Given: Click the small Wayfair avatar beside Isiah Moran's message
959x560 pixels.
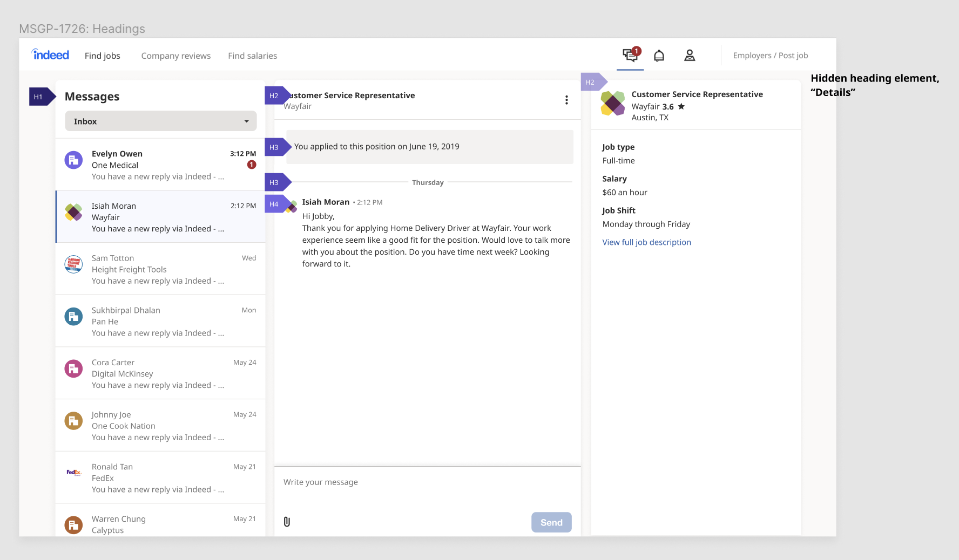Looking at the screenshot, I should tap(292, 206).
